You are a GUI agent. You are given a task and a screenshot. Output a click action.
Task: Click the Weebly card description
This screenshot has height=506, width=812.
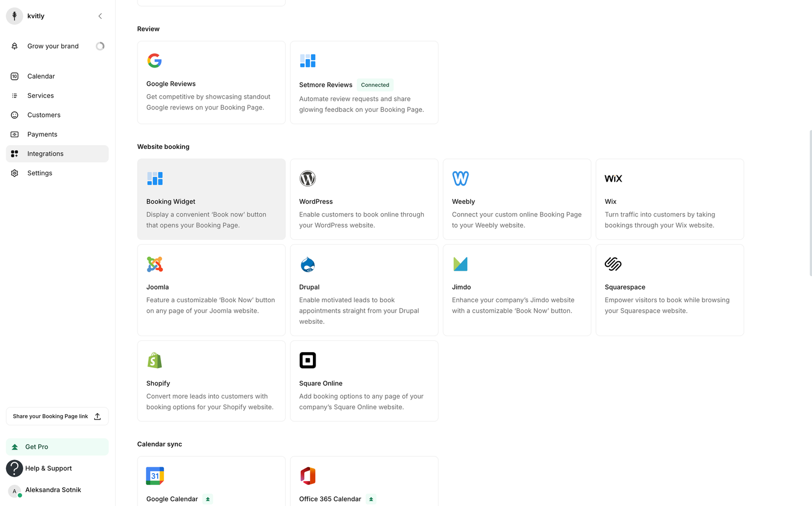coord(517,220)
